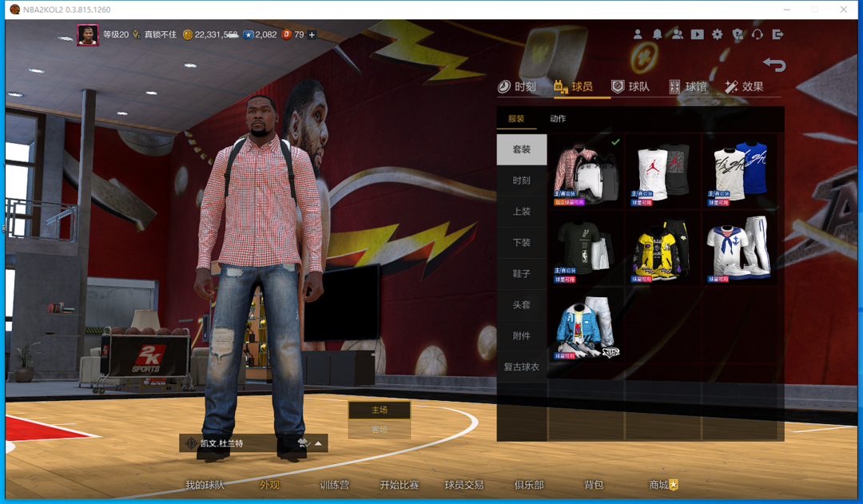Choose the 头套 category
The image size is (863, 504).
pos(522,305)
